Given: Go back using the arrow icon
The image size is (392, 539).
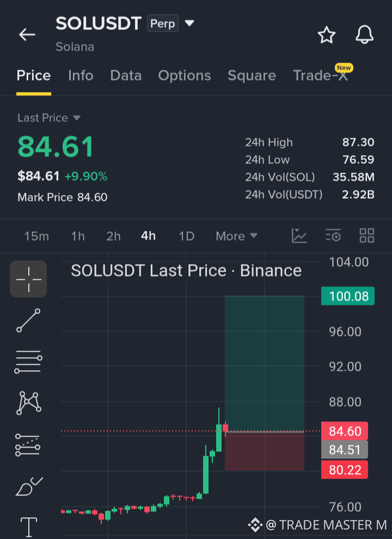Looking at the screenshot, I should pos(27,35).
